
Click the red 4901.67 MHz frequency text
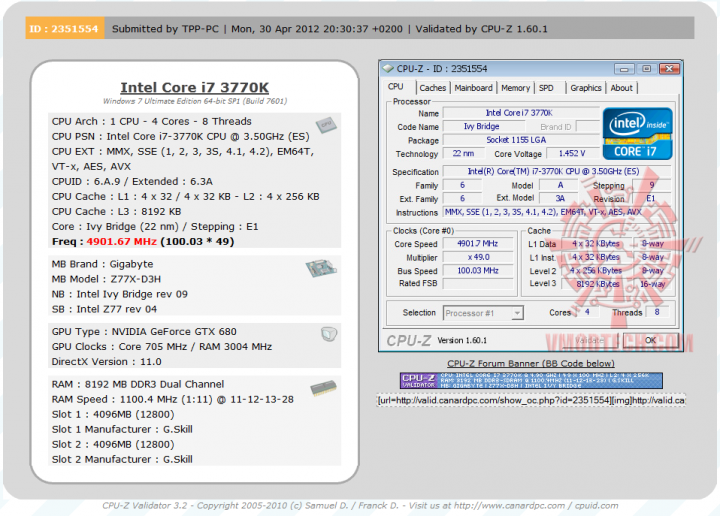pos(122,241)
